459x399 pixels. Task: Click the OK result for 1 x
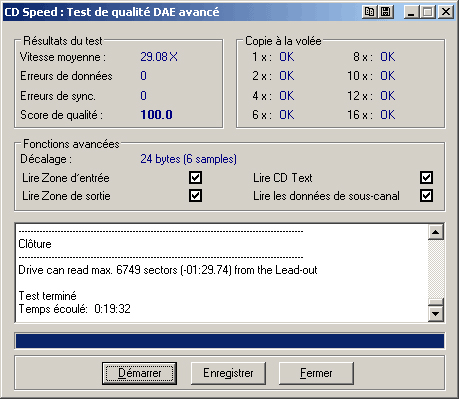point(287,57)
